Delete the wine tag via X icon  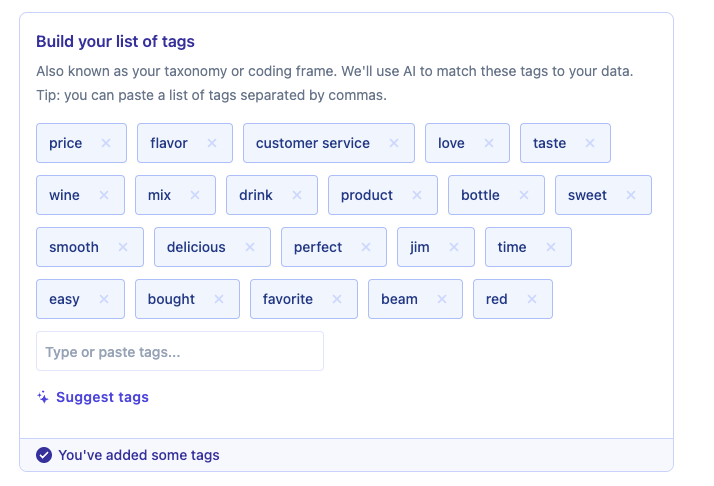[x=104, y=195]
